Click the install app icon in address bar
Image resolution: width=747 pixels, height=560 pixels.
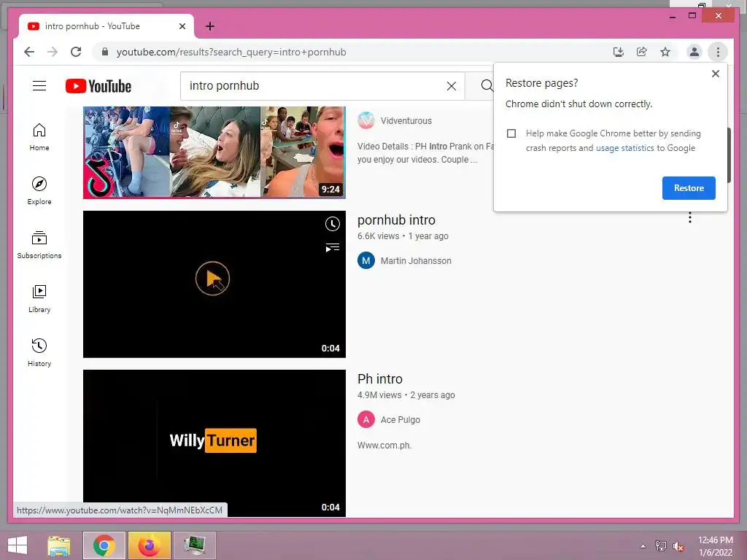[619, 52]
